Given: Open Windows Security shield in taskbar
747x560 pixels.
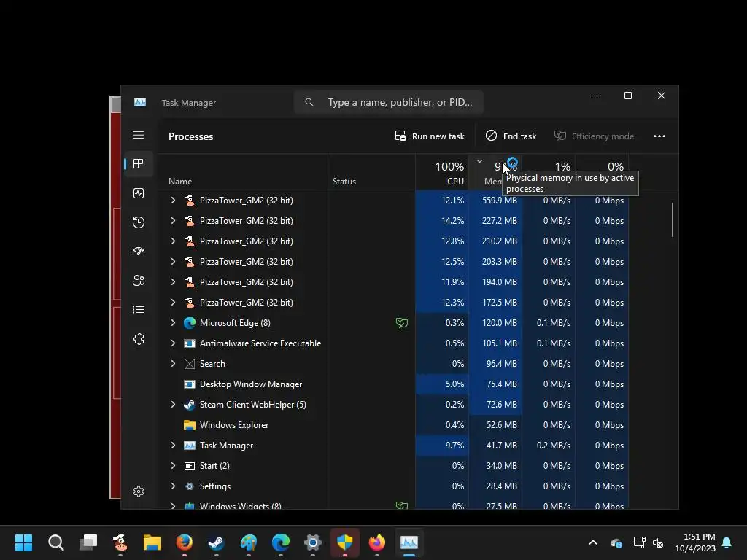Looking at the screenshot, I should (344, 542).
